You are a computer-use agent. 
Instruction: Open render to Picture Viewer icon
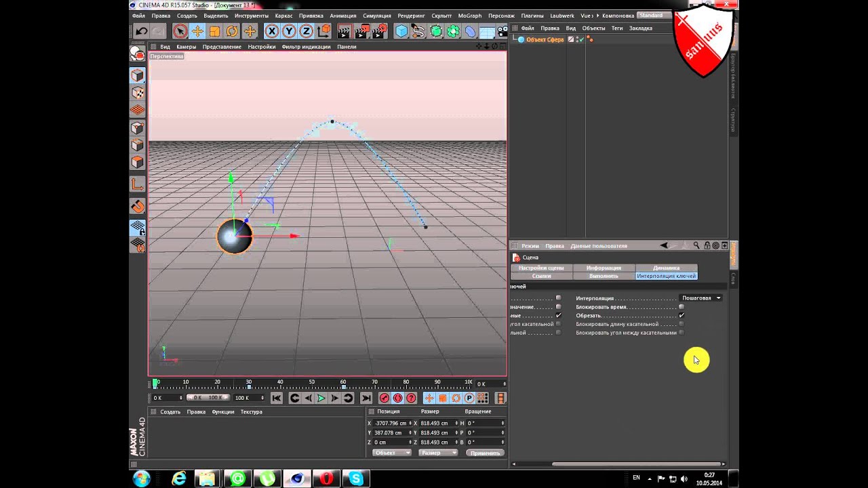coord(362,31)
